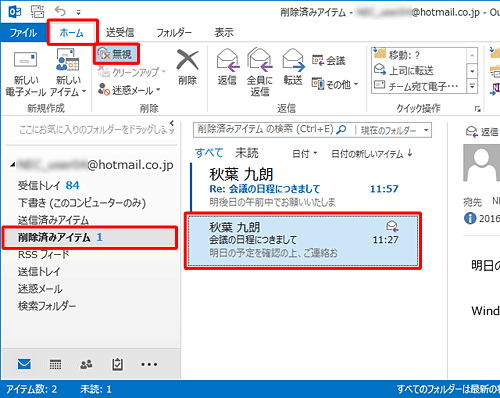Open Search Folders (検索フォルダー)
Screen dimensions: 500x398
click(91, 306)
